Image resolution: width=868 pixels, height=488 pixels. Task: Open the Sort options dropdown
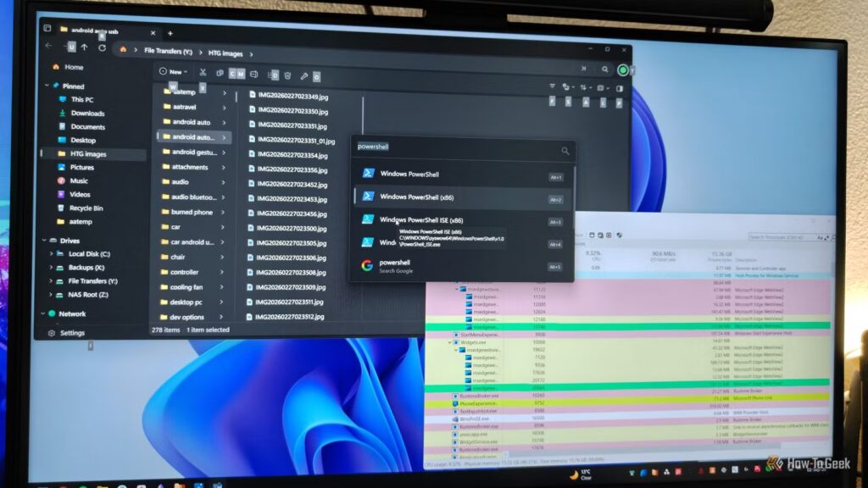(x=585, y=87)
